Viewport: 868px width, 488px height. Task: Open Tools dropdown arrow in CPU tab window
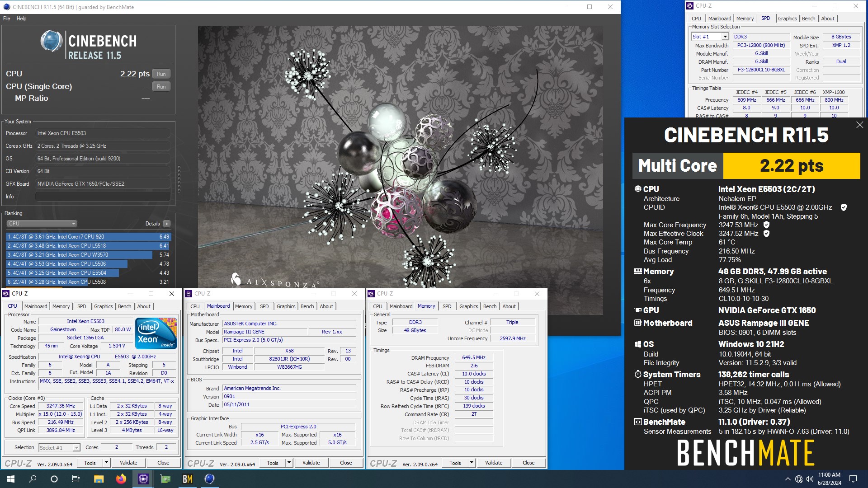(x=106, y=463)
